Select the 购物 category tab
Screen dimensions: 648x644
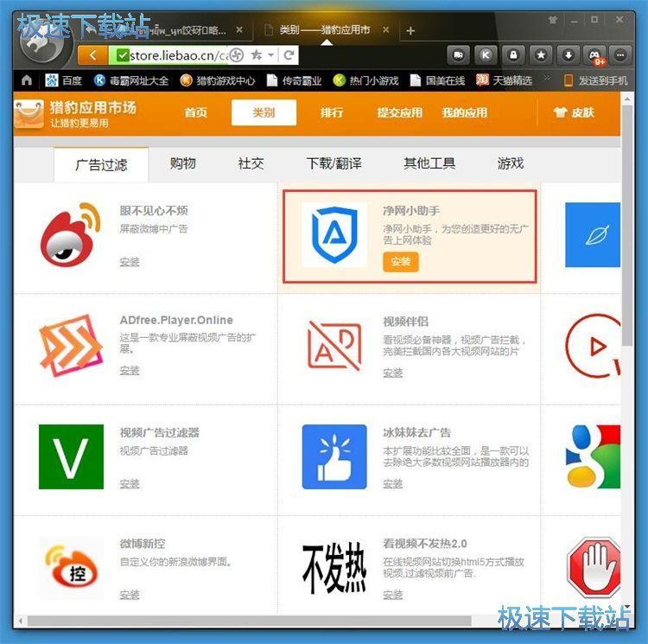(x=182, y=163)
